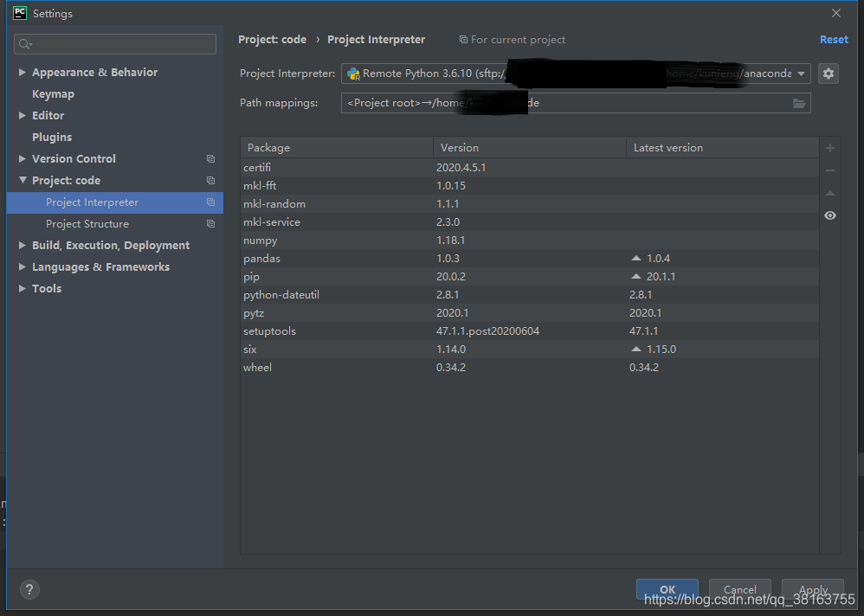Upgrade selected package with the arrow icon

[829, 192]
